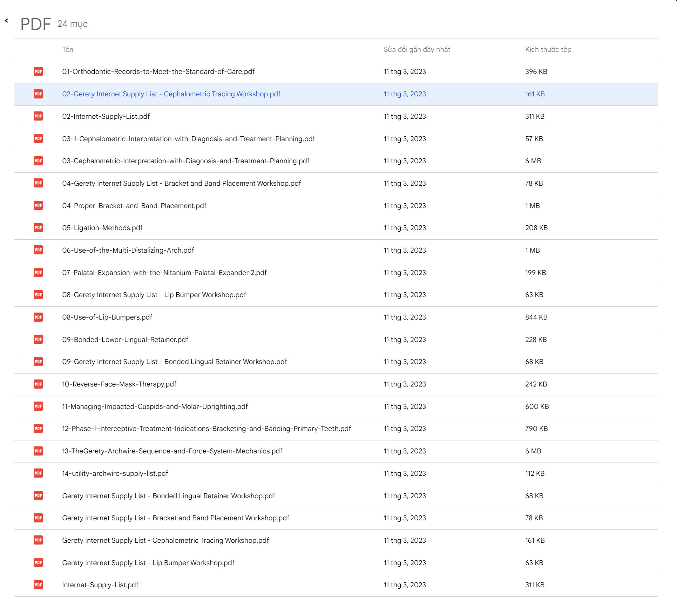Viewport: 677px width, 616px height.
Task: Select 08-Gerety Lip Bumper Workshop.pdf name
Action: [x=154, y=295]
